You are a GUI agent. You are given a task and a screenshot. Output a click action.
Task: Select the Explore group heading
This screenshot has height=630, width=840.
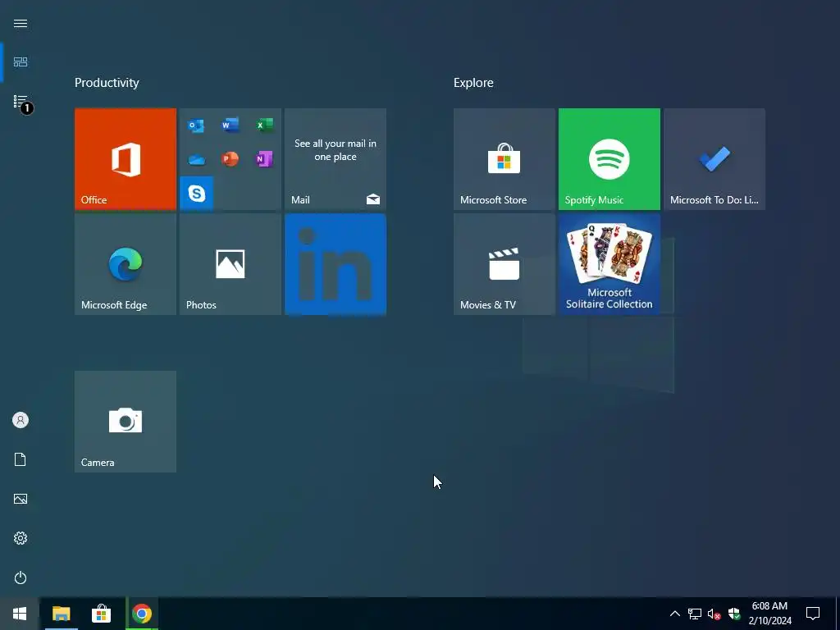click(473, 83)
